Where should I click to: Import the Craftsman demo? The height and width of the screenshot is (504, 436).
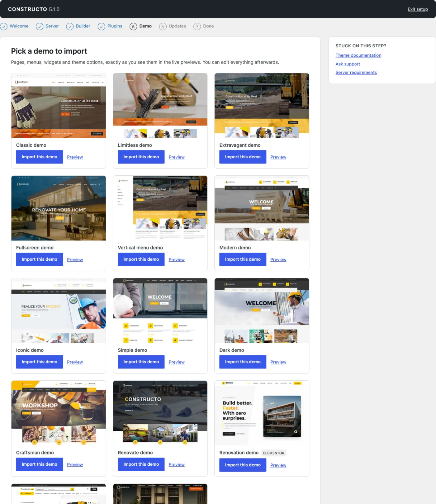pyautogui.click(x=40, y=464)
